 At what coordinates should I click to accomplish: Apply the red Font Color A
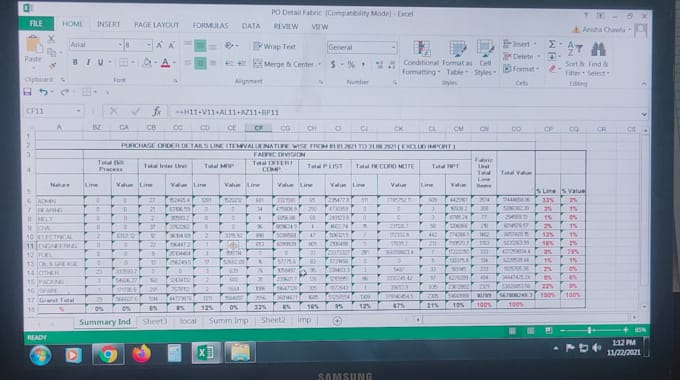pos(165,63)
